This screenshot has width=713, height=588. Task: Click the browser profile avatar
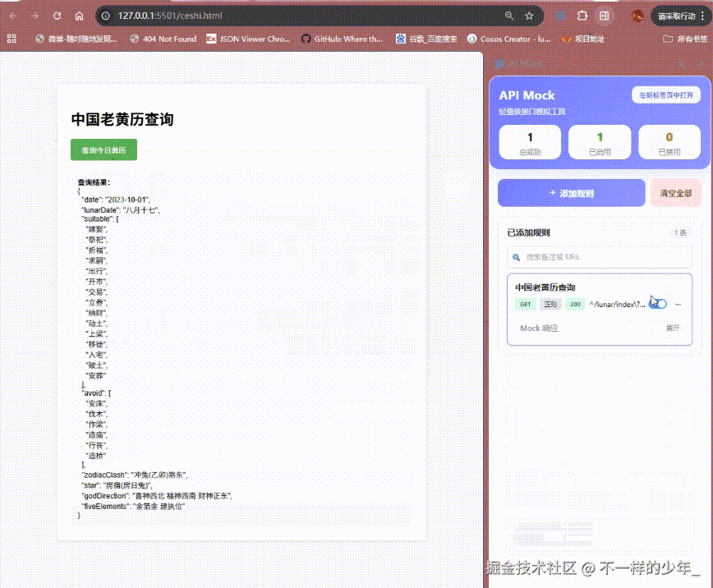pos(637,15)
